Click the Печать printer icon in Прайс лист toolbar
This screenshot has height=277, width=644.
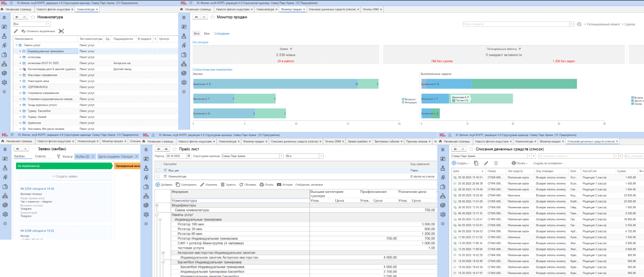262,185
